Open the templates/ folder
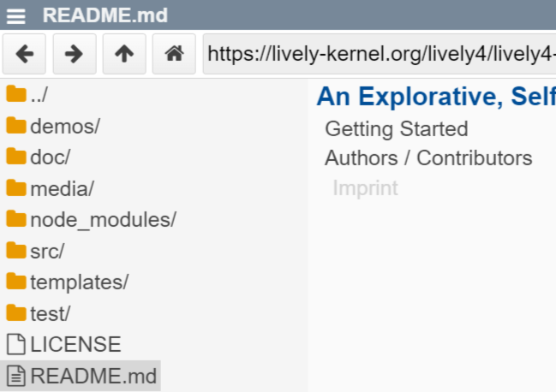 [79, 282]
